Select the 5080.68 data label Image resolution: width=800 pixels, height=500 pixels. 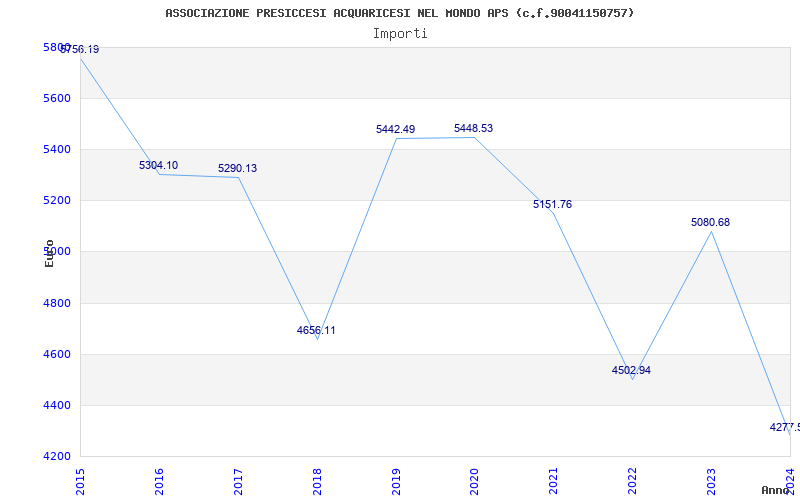tap(710, 222)
